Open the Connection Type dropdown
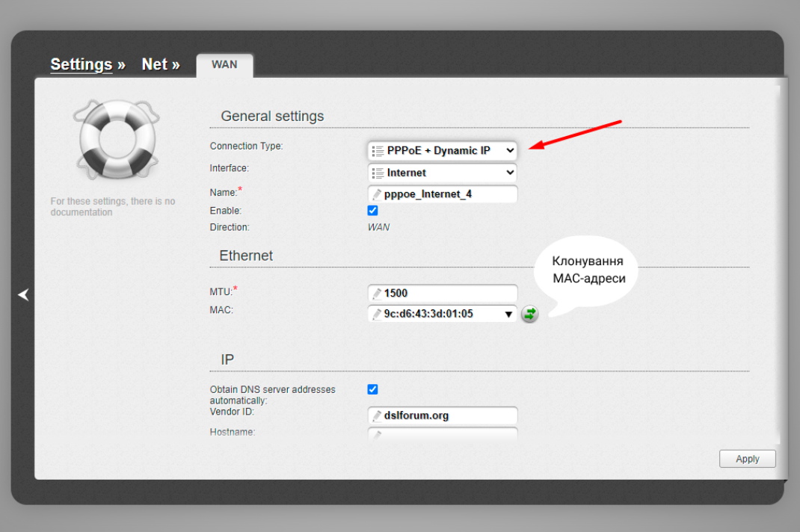The image size is (800, 532). (442, 151)
